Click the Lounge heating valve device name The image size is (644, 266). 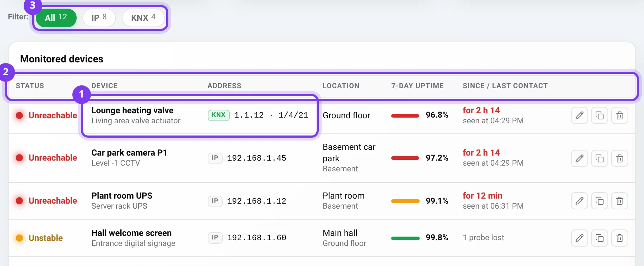click(x=133, y=110)
